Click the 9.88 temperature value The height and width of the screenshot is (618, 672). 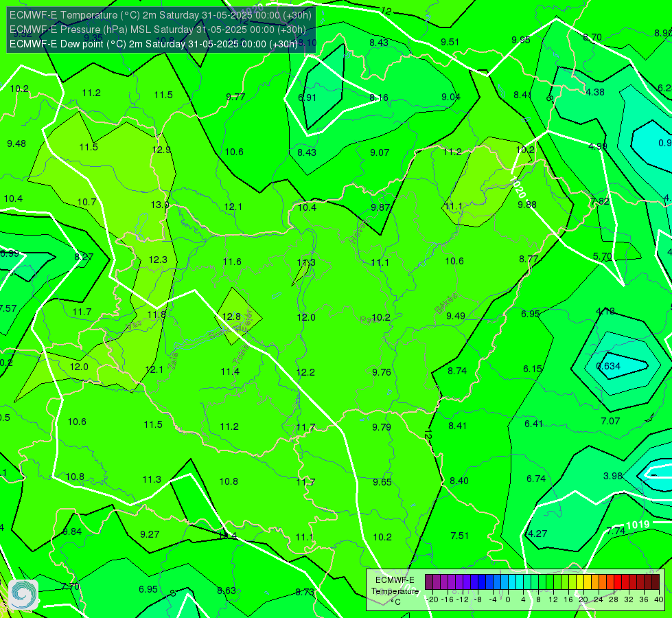pyautogui.click(x=527, y=205)
